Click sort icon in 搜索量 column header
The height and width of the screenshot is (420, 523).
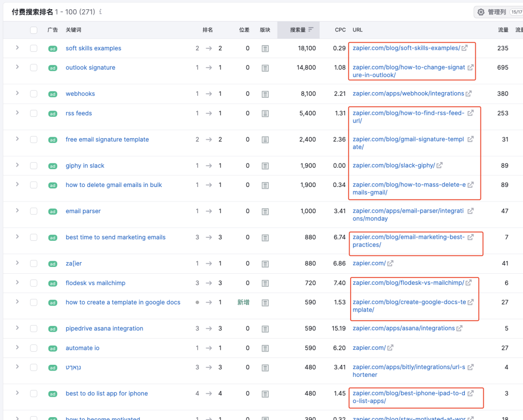tap(310, 30)
